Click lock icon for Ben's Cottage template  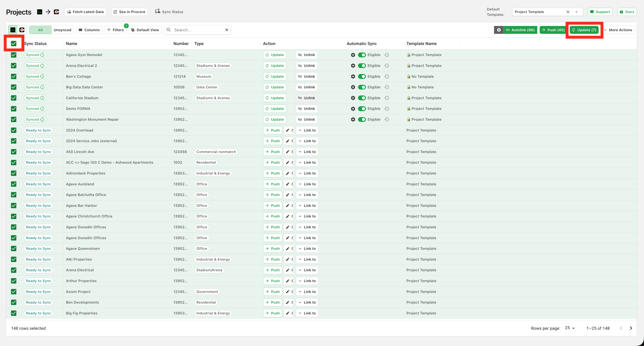tap(408, 77)
